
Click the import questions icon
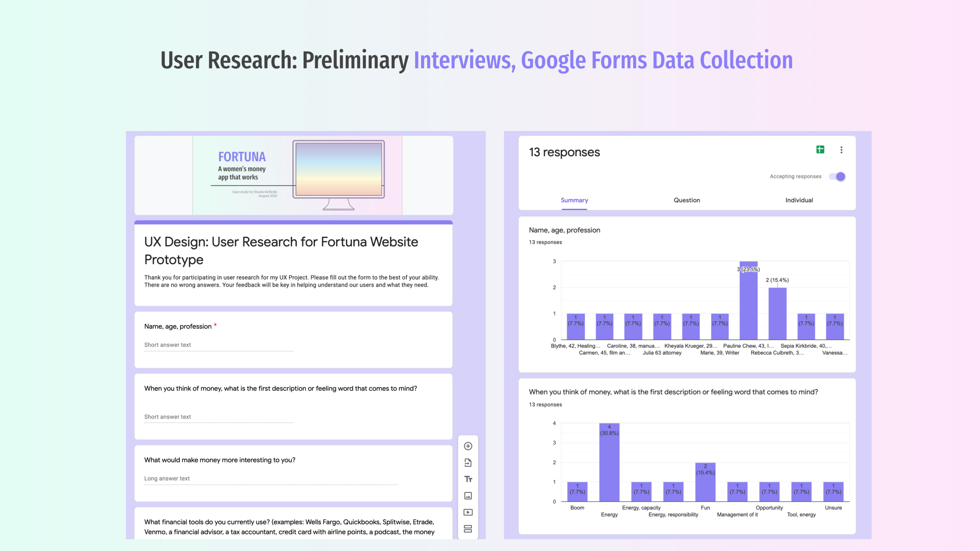(468, 463)
